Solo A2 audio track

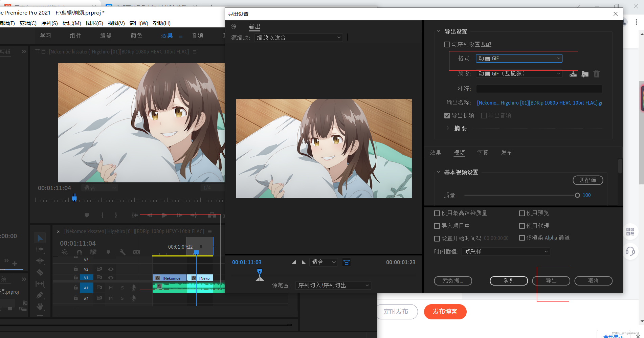click(122, 298)
